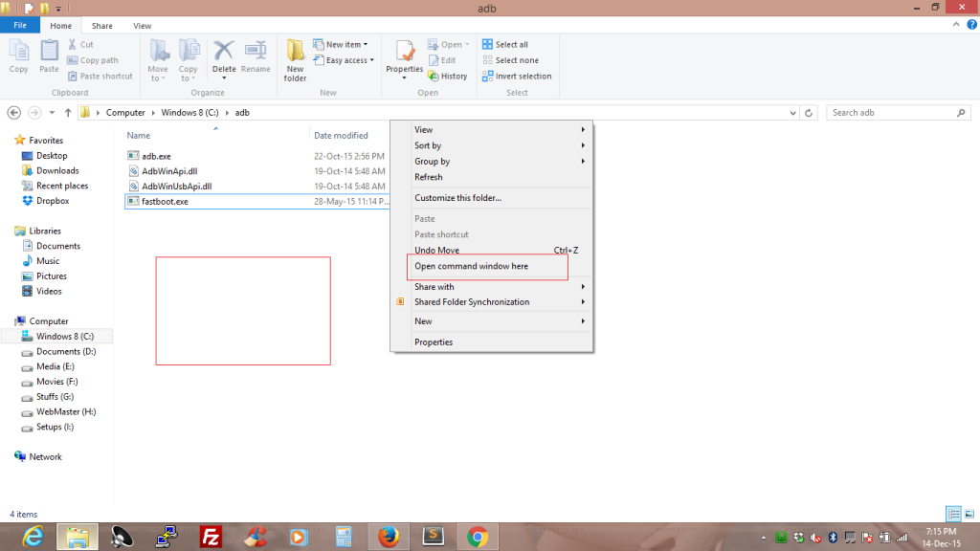Click the Properties icon in ribbon
980x551 pixels.
coord(404,56)
